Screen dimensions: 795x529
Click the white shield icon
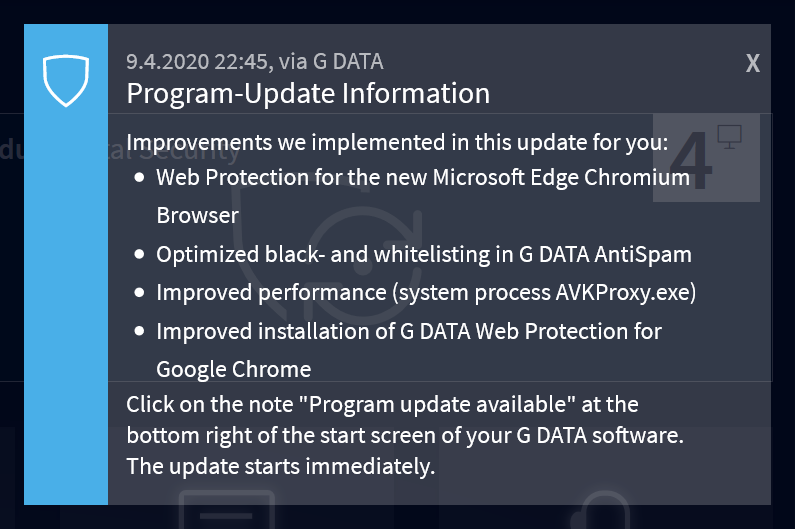tap(66, 81)
